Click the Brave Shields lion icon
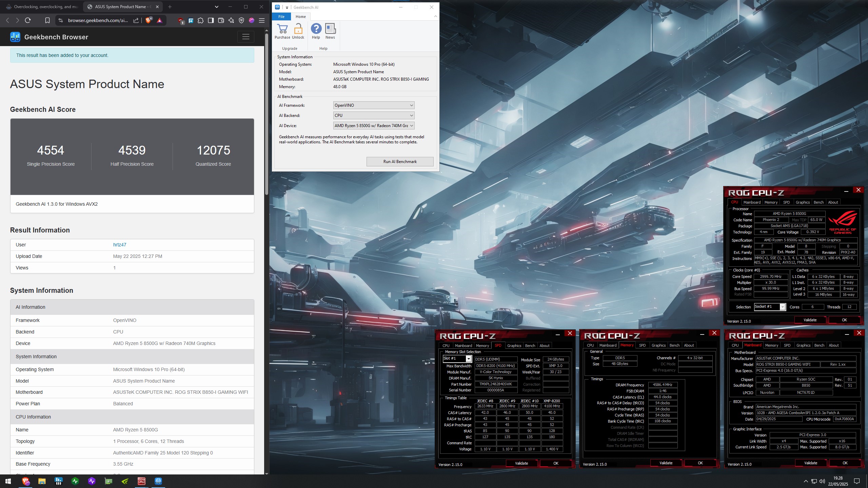 148,20
